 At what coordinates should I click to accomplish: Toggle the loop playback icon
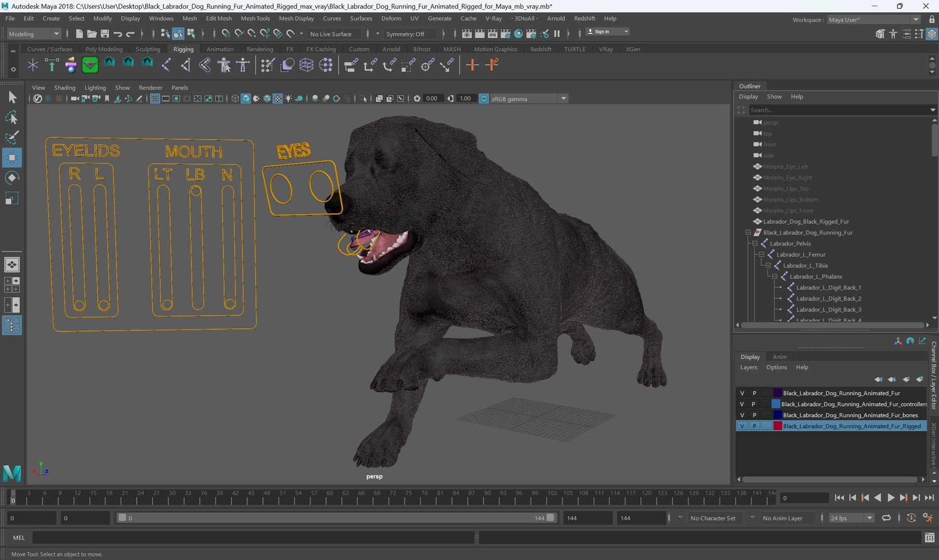[887, 517]
